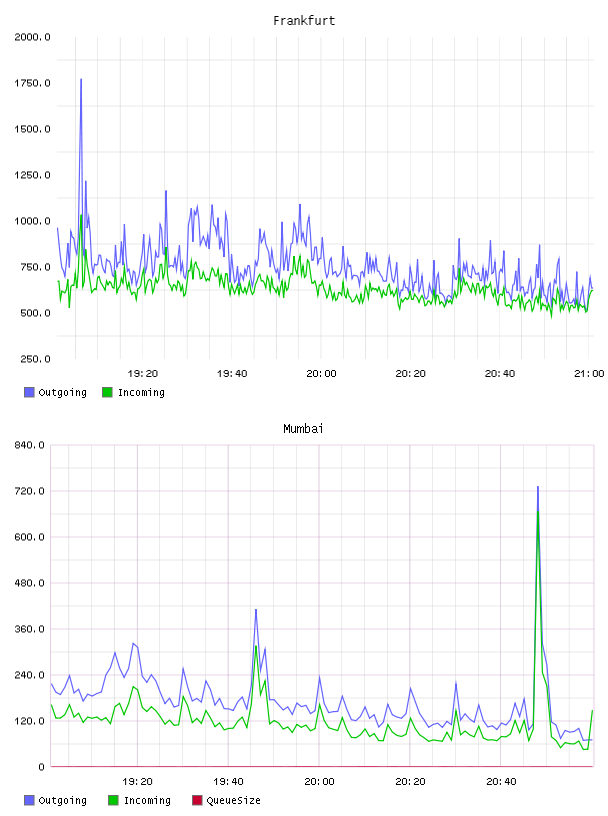Image resolution: width=608 pixels, height=816 pixels.
Task: Click the Outgoing blue swatch in Mumbai legend
Action: click(x=29, y=800)
